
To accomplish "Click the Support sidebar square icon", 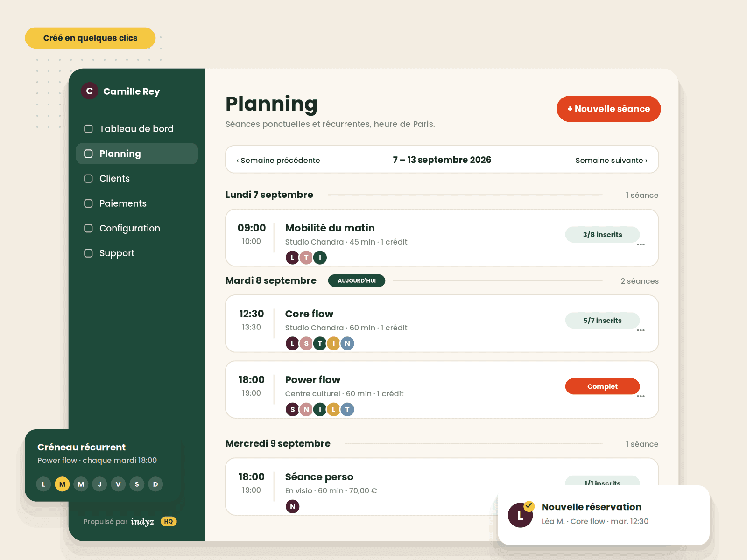I will 88,253.
